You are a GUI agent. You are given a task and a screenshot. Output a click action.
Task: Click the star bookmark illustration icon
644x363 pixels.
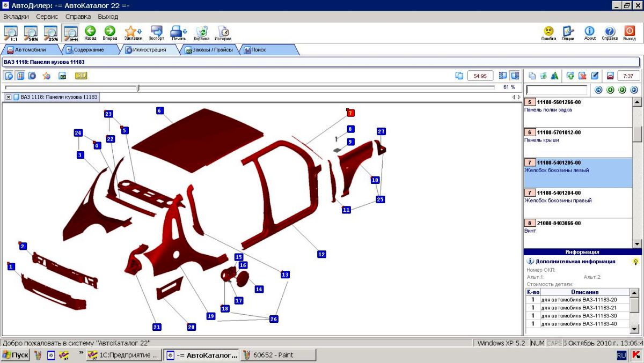coord(47,76)
